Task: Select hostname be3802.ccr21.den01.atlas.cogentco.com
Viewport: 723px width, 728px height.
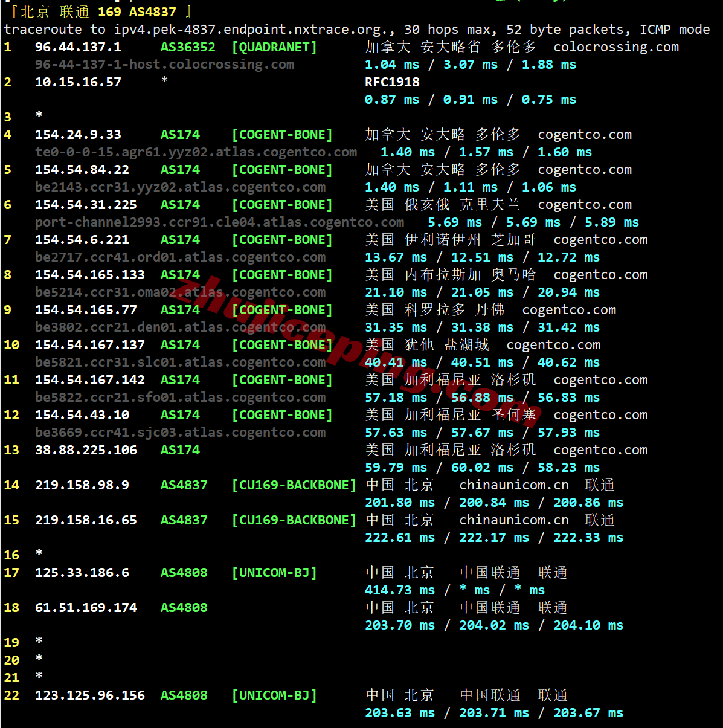Action: click(181, 327)
